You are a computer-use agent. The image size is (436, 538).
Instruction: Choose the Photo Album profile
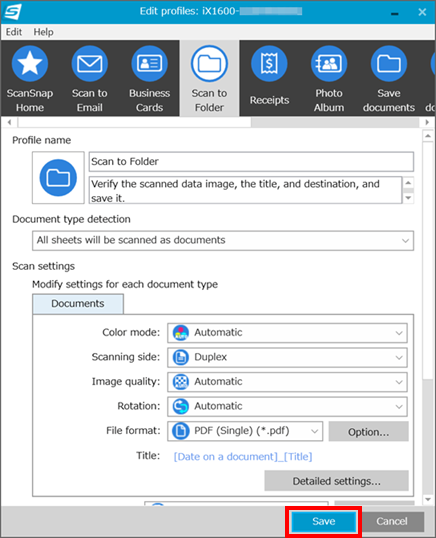coord(329,78)
